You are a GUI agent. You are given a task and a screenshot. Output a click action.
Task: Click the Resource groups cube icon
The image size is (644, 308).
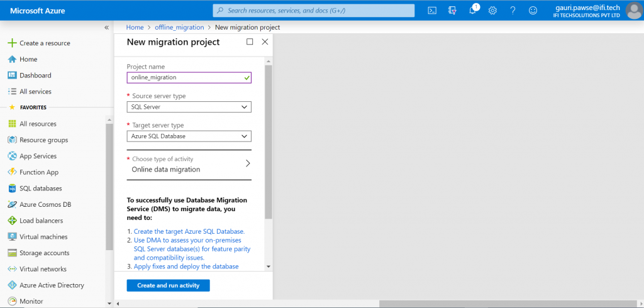click(12, 140)
